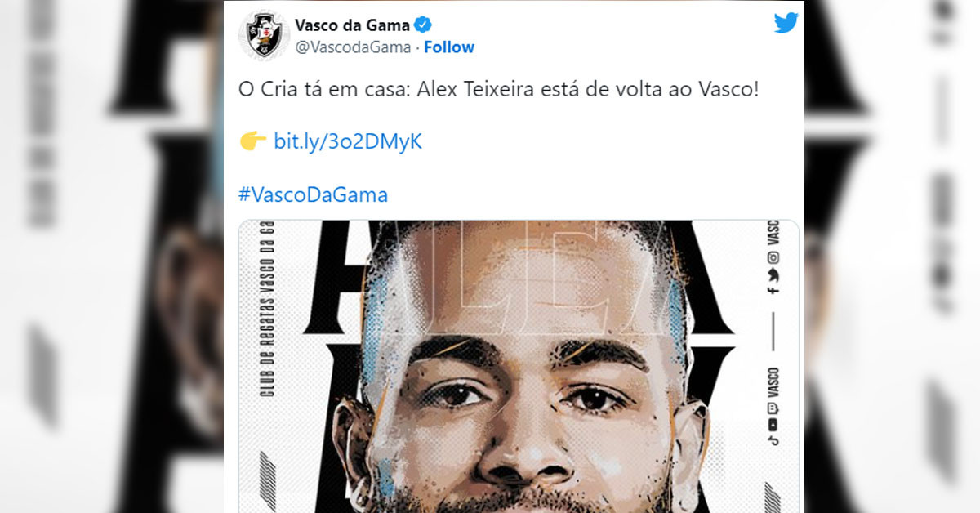Click the Vasco da Gama display name
This screenshot has width=980, height=513.
(x=352, y=25)
